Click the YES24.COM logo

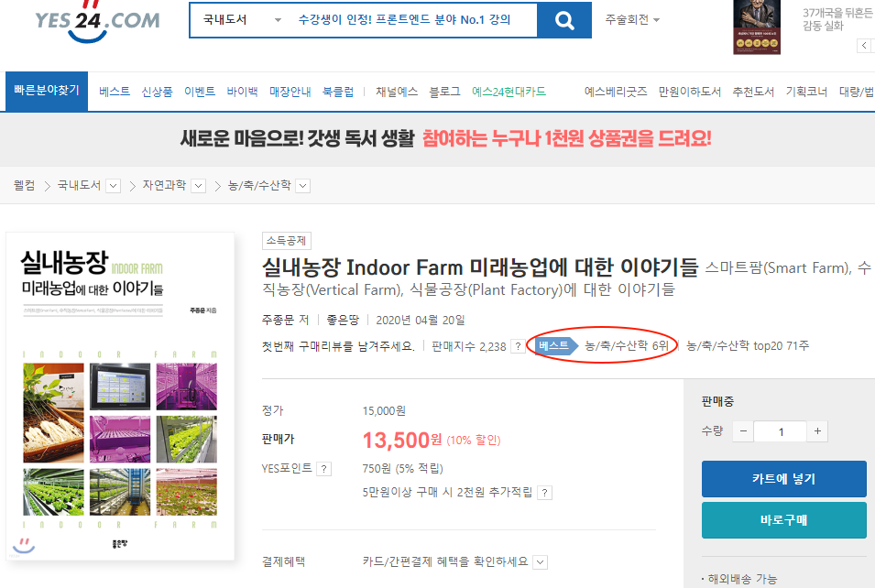point(97,20)
